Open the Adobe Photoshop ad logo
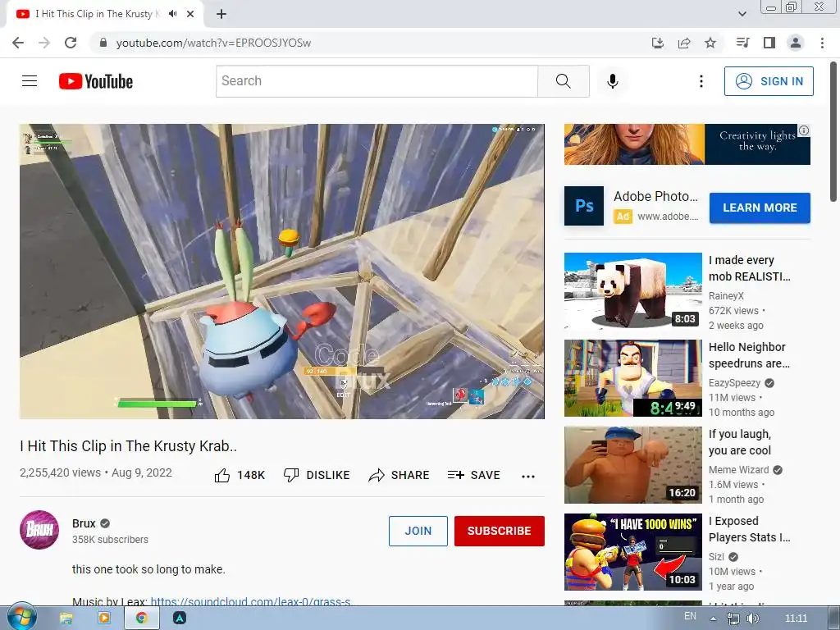Viewport: 840px width, 630px height. 584,206
